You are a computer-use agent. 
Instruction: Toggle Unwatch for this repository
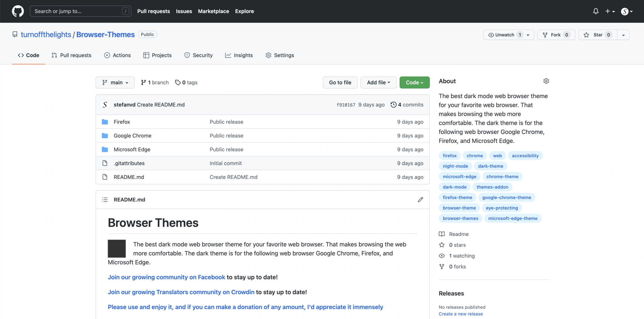point(505,35)
